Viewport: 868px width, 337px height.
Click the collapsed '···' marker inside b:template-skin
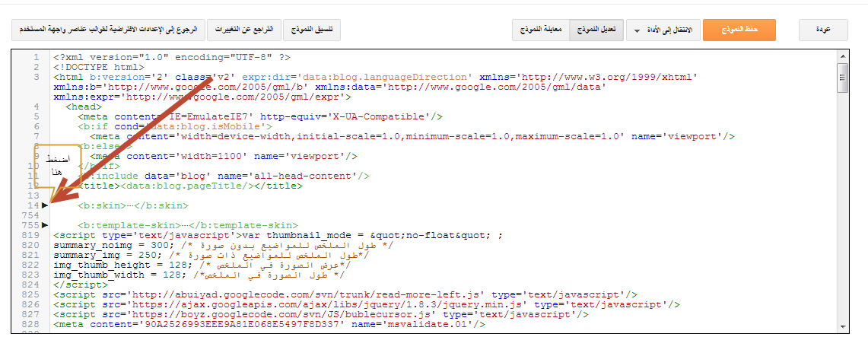tap(186, 225)
